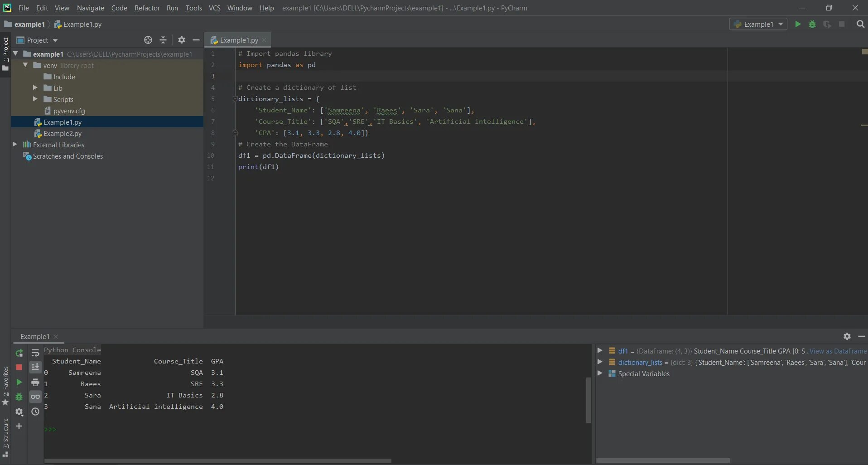Open Project panel settings gear
868x465 pixels.
pyautogui.click(x=181, y=40)
